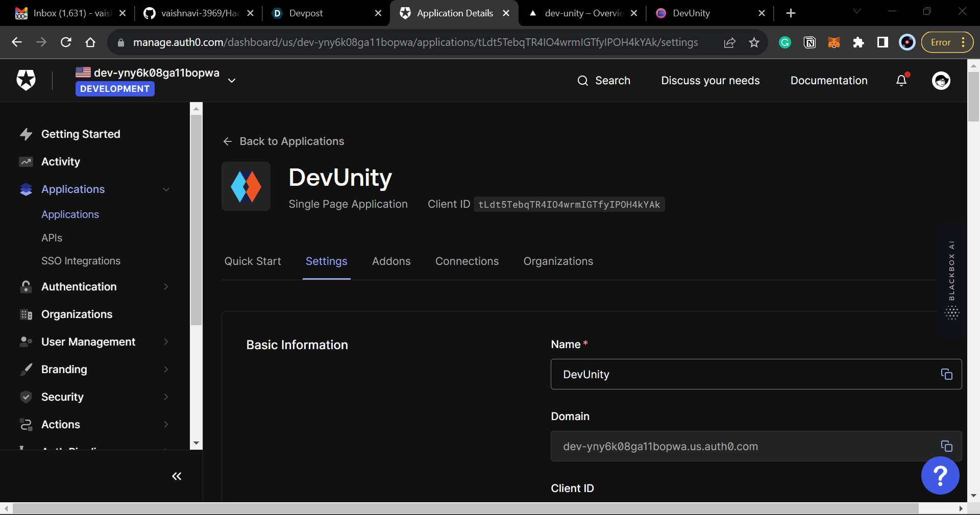Open the APIs sidebar link
The height and width of the screenshot is (515, 980).
pyautogui.click(x=52, y=238)
